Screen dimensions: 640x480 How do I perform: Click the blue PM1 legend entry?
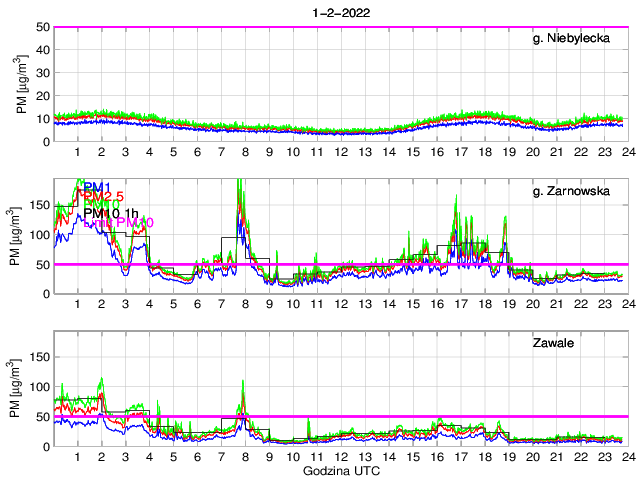pyautogui.click(x=97, y=187)
